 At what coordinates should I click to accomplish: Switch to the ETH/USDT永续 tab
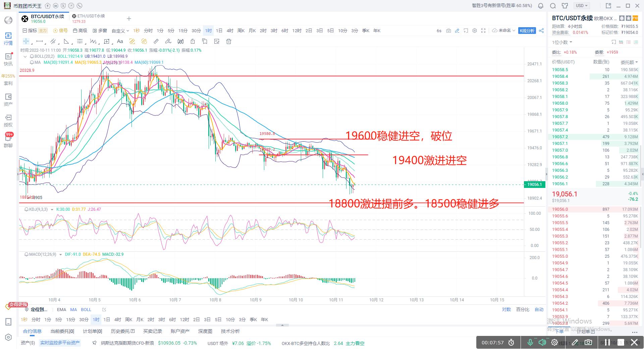(x=89, y=16)
